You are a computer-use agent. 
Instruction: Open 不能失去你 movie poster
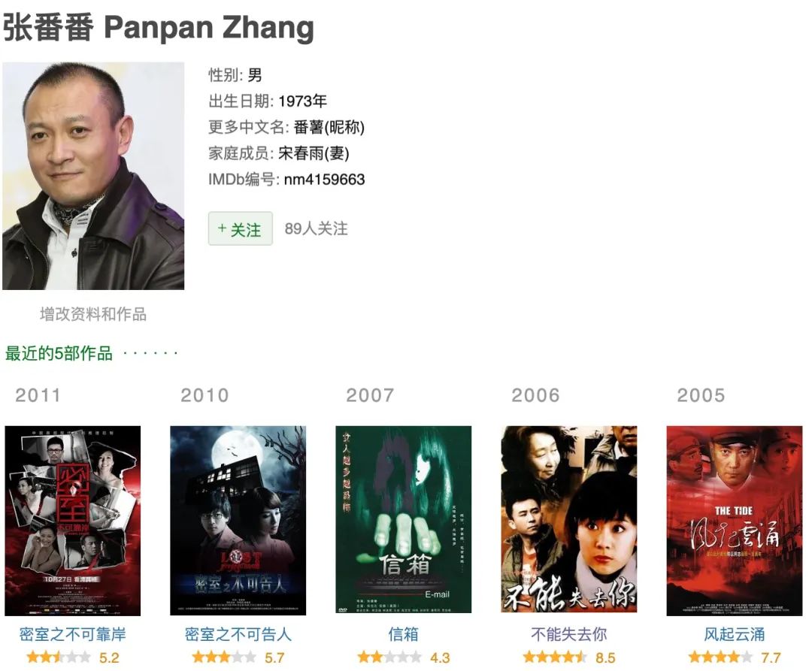click(568, 519)
